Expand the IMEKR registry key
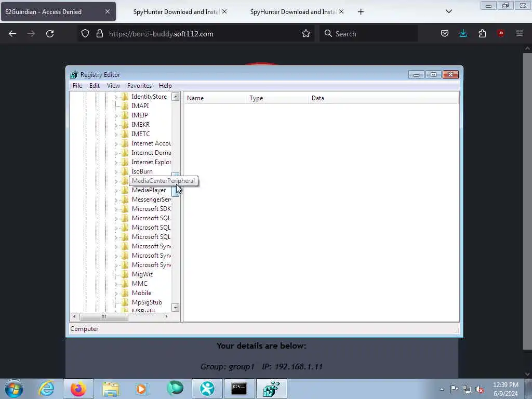The height and width of the screenshot is (399, 532). [x=116, y=125]
